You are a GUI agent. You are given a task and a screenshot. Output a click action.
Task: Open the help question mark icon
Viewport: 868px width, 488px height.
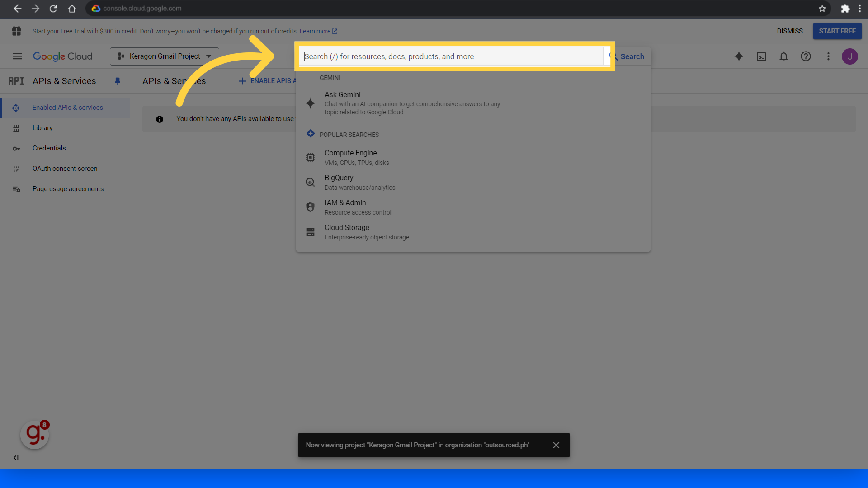coord(806,56)
